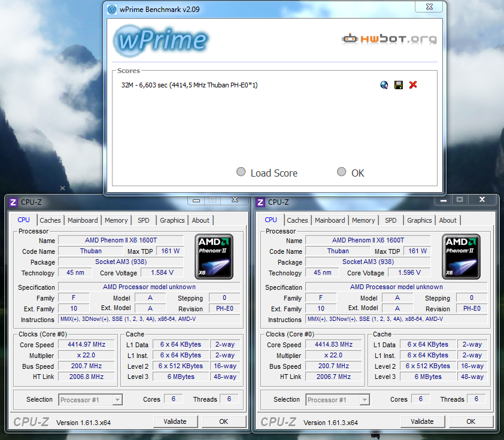Switch to Caches tab in left CPU-Z
This screenshot has width=504, height=440.
[50, 220]
